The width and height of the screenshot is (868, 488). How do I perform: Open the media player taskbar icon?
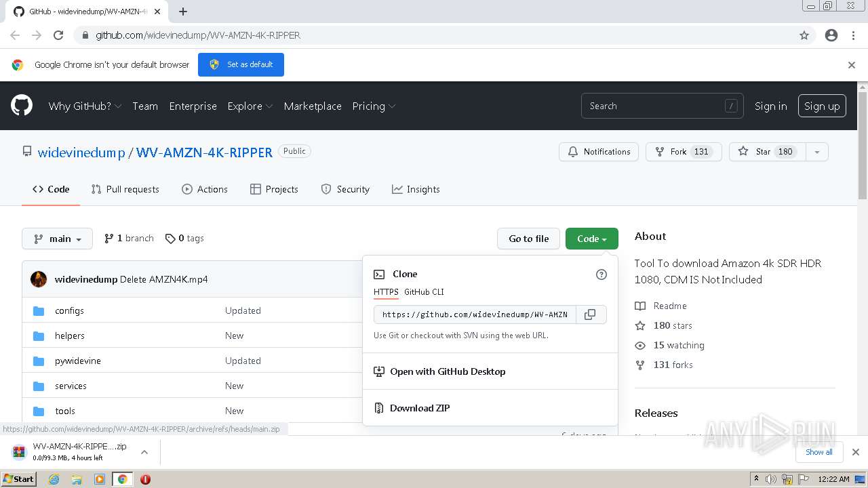(x=100, y=479)
